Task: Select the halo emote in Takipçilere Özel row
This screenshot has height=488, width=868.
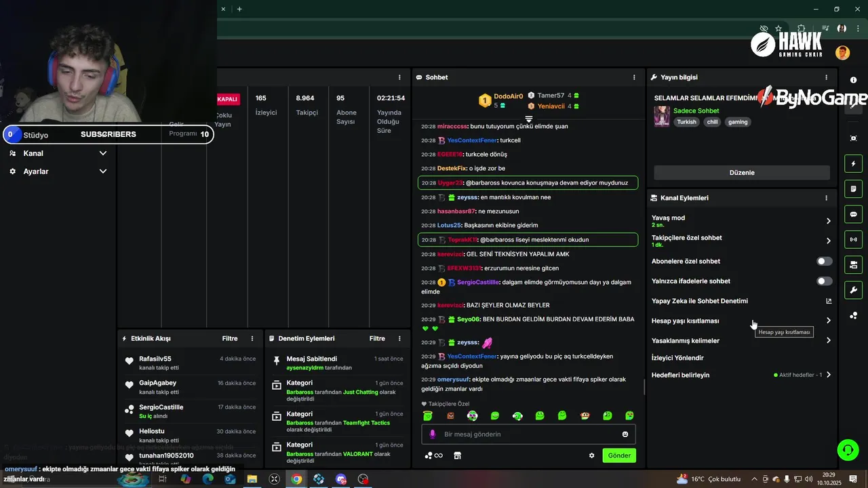Action: click(x=428, y=415)
